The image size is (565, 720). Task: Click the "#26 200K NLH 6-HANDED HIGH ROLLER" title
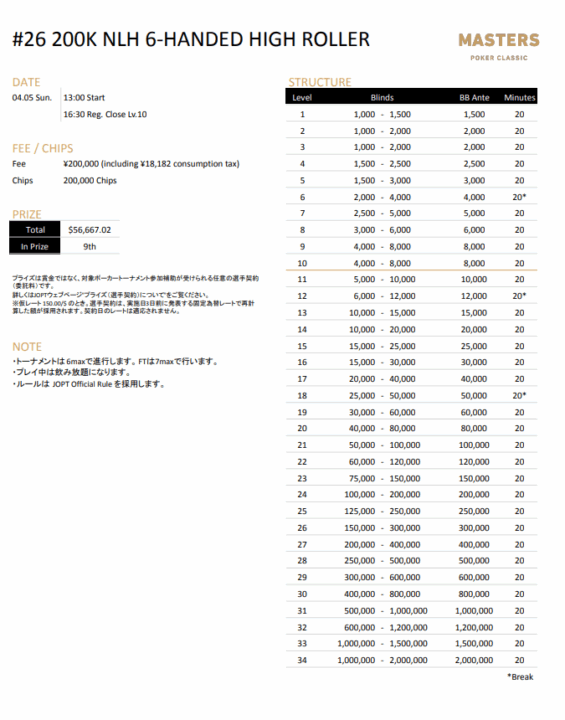point(191,39)
